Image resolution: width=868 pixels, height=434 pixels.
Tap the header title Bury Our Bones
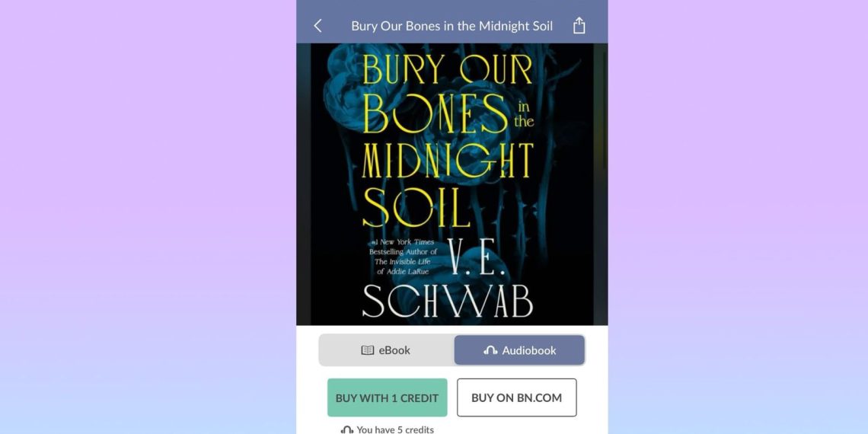click(452, 26)
